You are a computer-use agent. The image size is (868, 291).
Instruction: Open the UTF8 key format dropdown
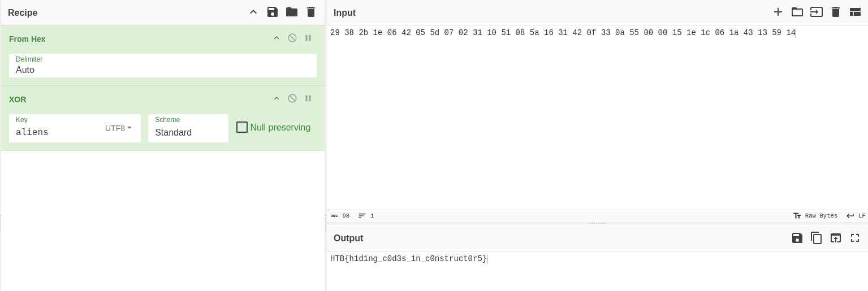click(x=119, y=128)
